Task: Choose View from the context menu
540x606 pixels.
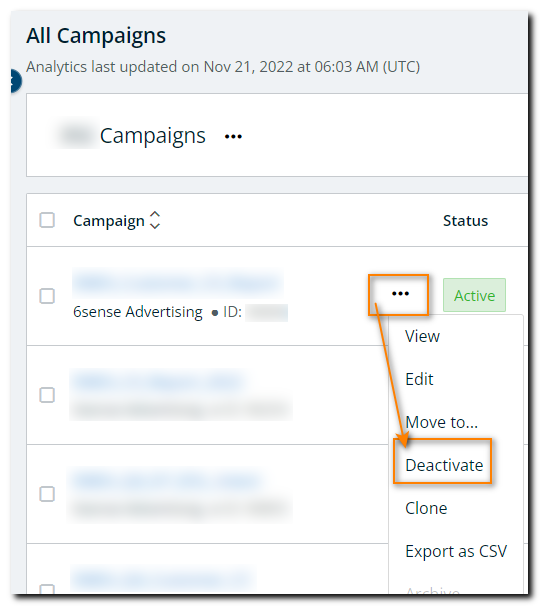Action: (422, 336)
